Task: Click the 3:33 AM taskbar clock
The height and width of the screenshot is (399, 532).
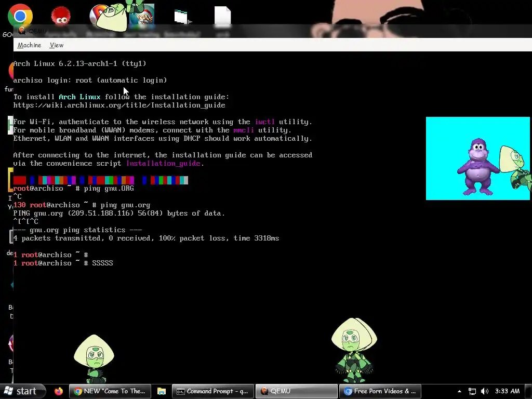Action: coord(507,391)
